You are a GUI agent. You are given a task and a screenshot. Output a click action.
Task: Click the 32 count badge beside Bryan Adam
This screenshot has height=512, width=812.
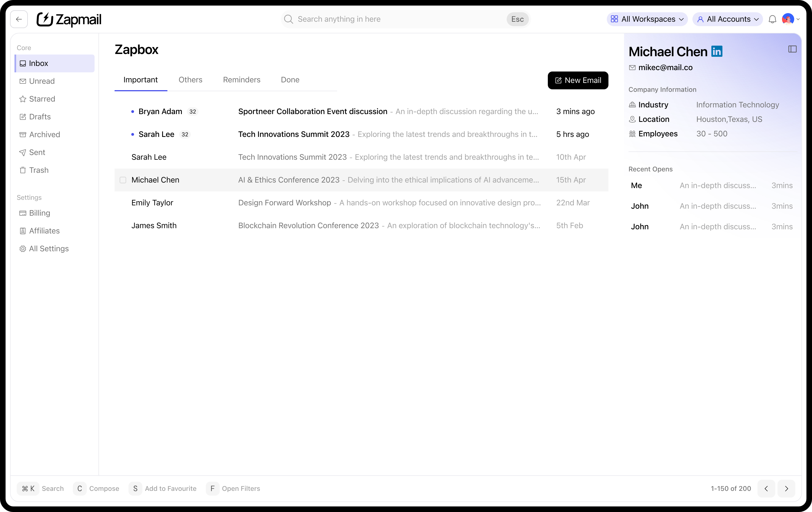pyautogui.click(x=192, y=112)
